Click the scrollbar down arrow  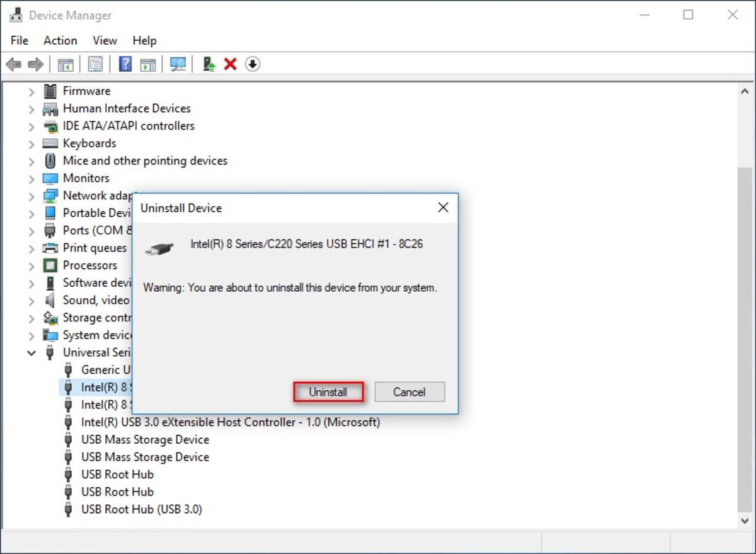coord(745,520)
